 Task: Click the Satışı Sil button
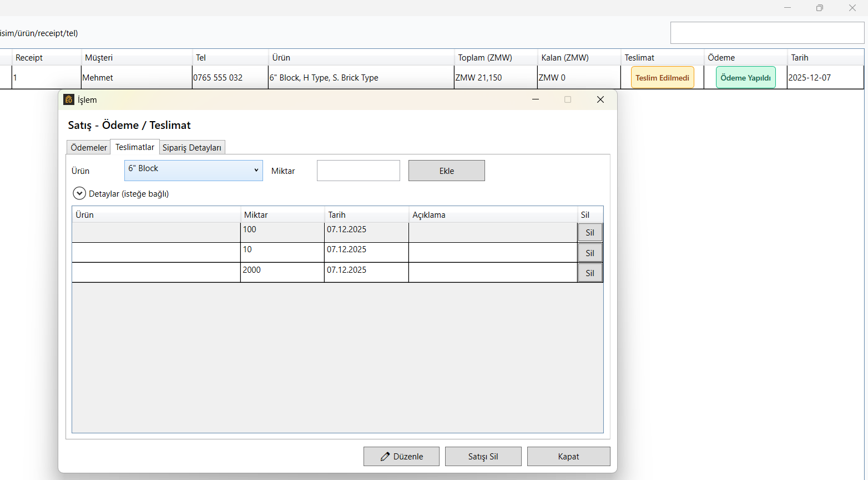coord(483,456)
